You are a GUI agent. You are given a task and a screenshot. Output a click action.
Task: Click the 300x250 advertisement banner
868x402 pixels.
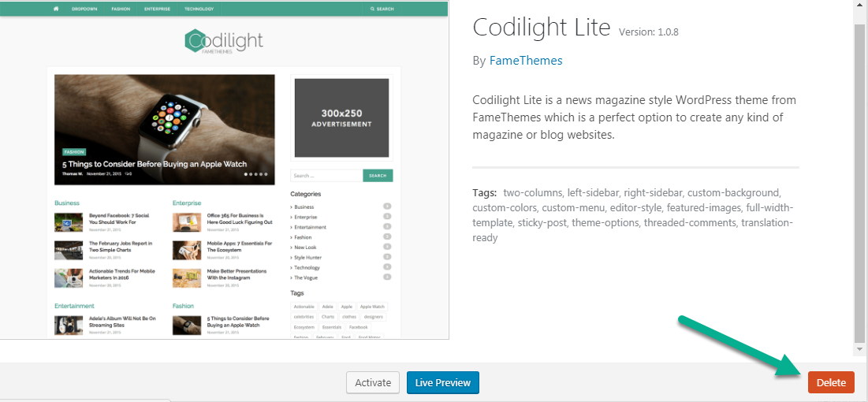(341, 117)
